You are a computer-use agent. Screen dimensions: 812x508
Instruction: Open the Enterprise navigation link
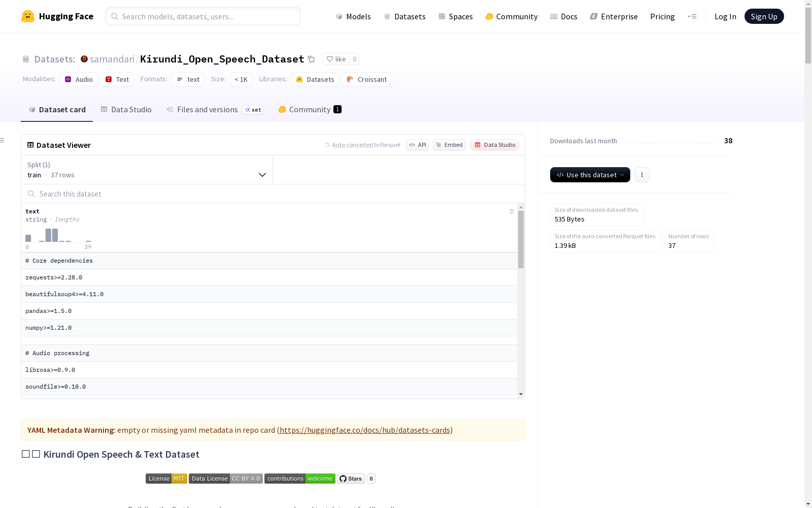[x=614, y=16]
